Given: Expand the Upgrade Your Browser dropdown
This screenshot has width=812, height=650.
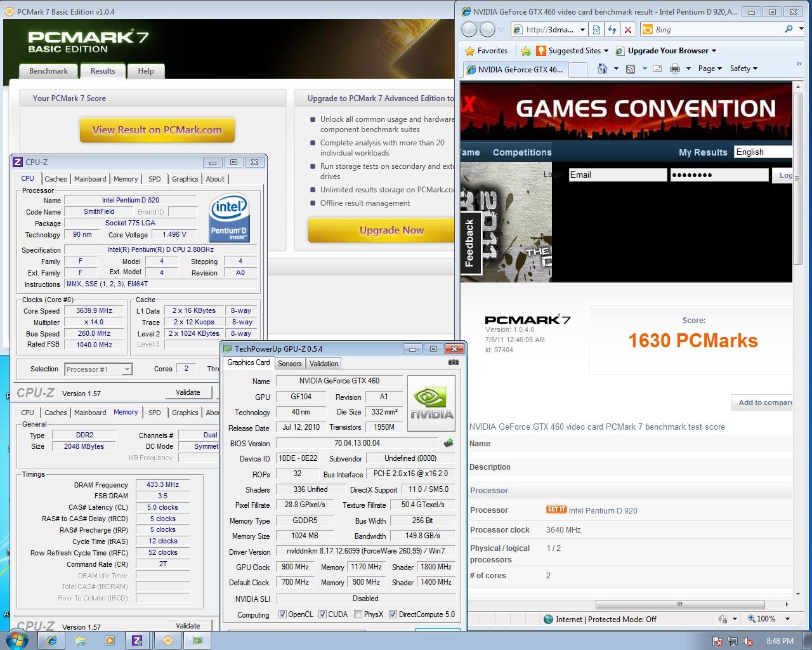Looking at the screenshot, I should (x=714, y=51).
